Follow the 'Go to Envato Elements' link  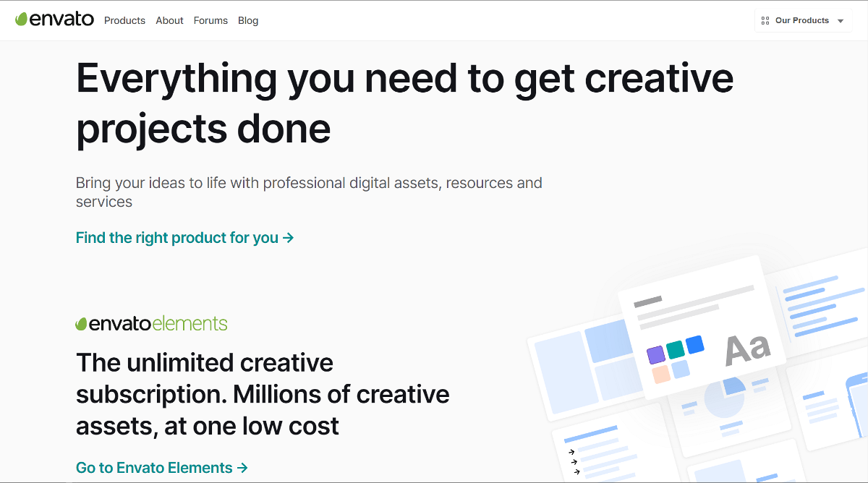coord(162,468)
